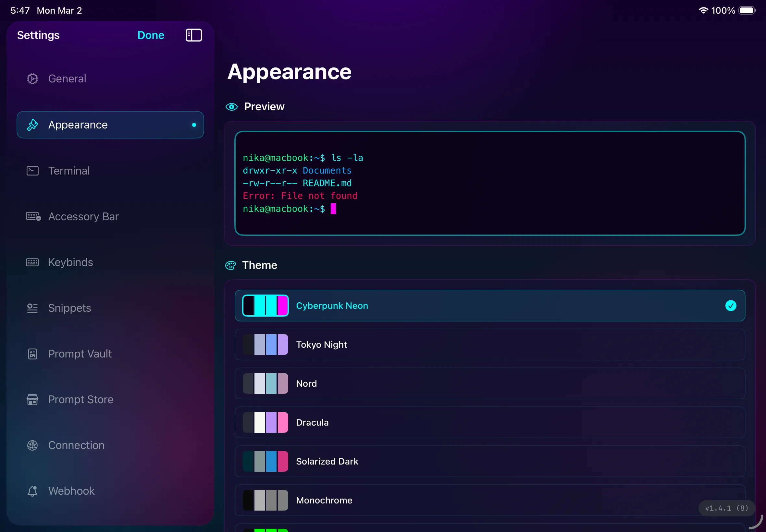Click the Keybinds keyboard icon

[x=32, y=262]
